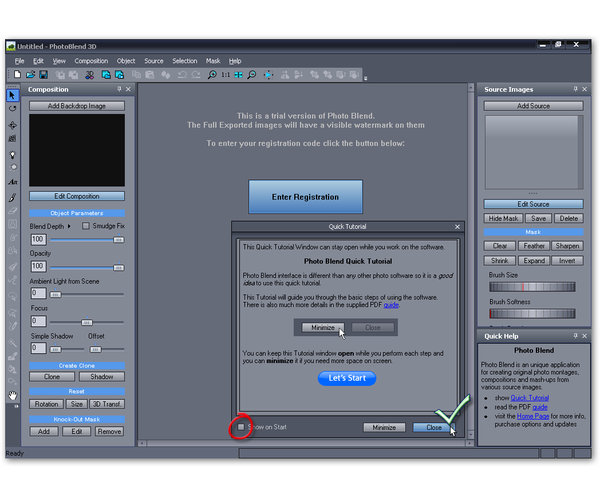Click the zoom in magnifier icon
Viewport: 600px width, 500px height.
click(212, 75)
